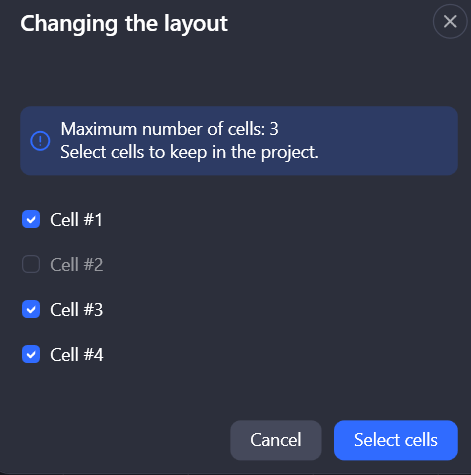Screen dimensions: 471x475
Task: Click the greyed-out Cell #2 label
Action: pyautogui.click(x=77, y=265)
